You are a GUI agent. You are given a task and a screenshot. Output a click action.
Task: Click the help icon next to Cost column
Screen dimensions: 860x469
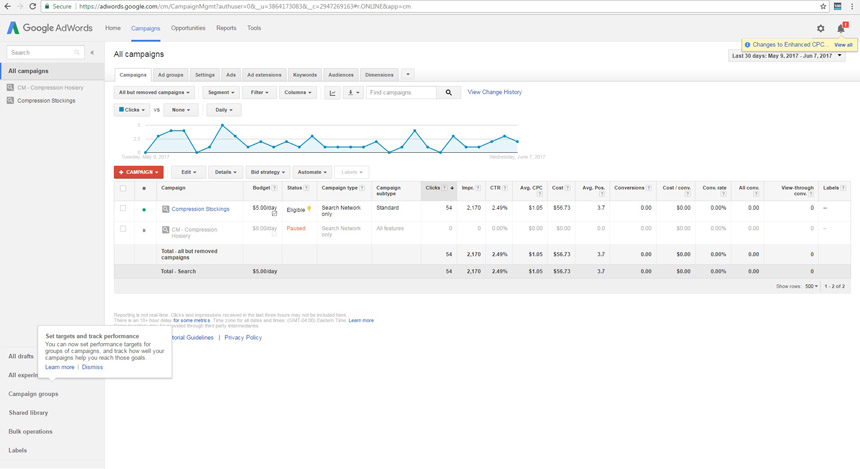(x=568, y=188)
